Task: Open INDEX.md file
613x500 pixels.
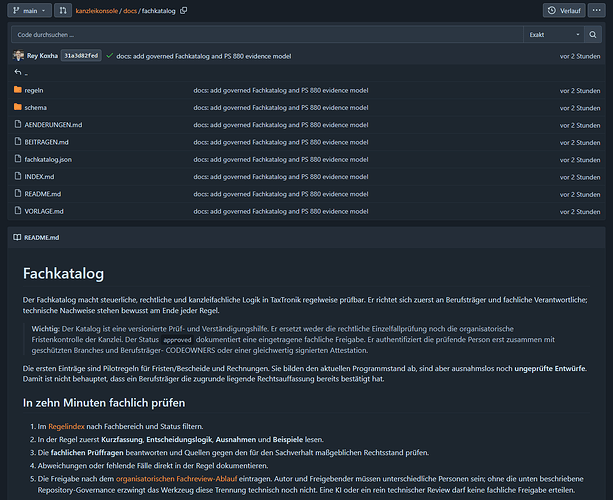Action: [x=39, y=177]
